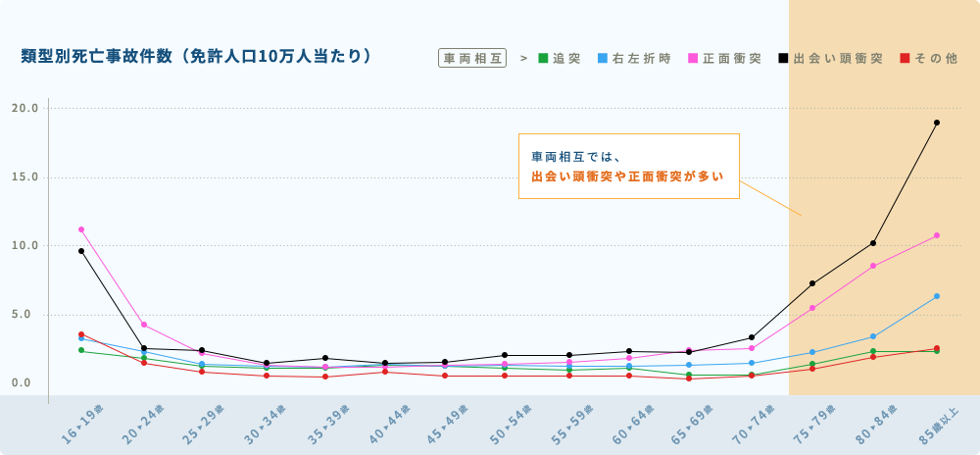Screen dimensions: 980x455
Task: Click pink data point at 20-24歳
Action: tap(144, 325)
